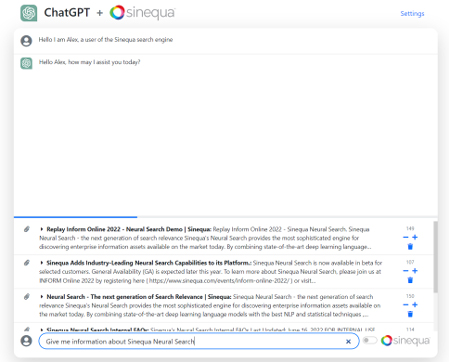Click the minus icon for Neural Search next generation result
The height and width of the screenshot is (362, 450).
coord(406,305)
